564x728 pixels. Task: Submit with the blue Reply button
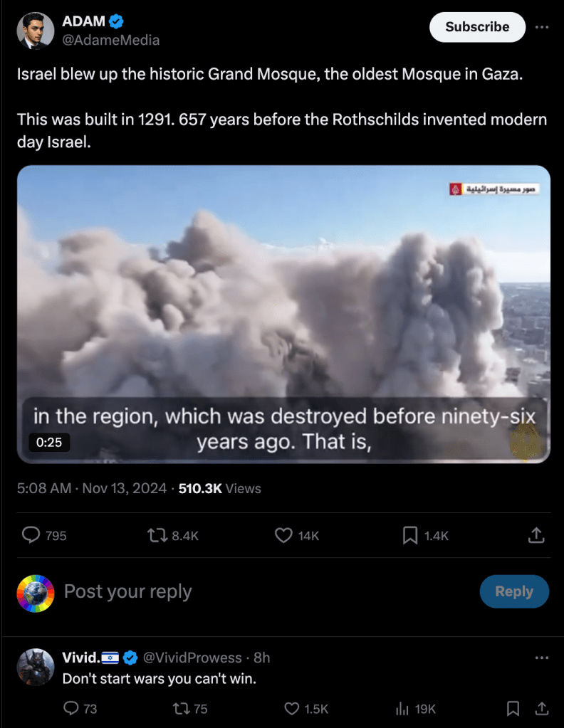[x=514, y=591]
